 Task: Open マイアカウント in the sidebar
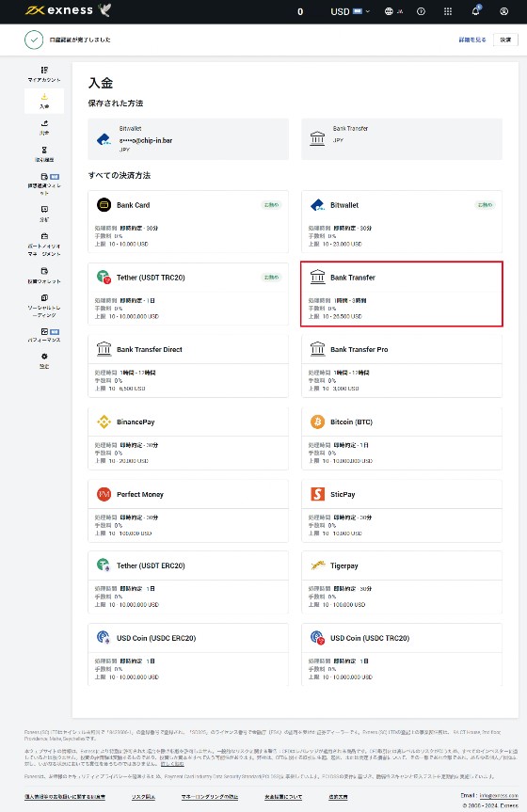[44, 74]
